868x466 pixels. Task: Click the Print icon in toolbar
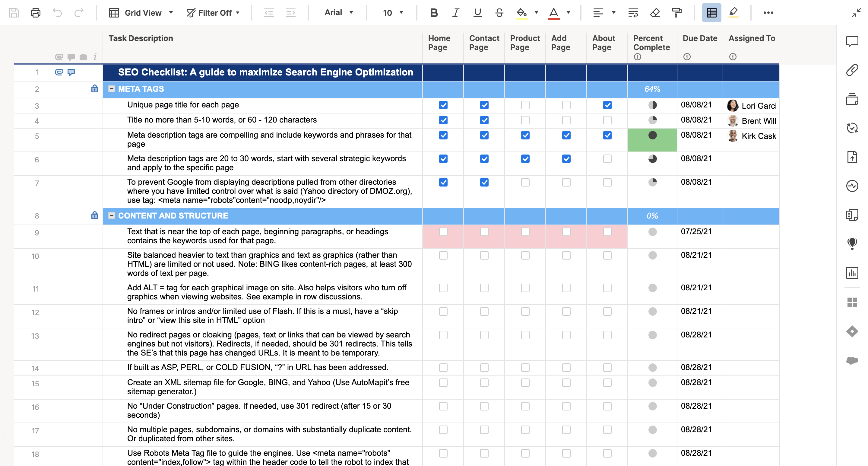(x=35, y=13)
